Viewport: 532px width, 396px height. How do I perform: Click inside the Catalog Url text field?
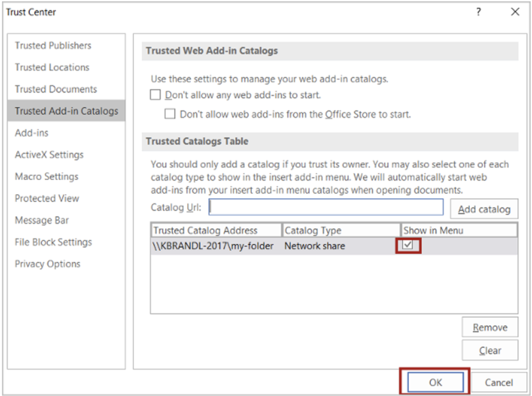[x=326, y=207]
